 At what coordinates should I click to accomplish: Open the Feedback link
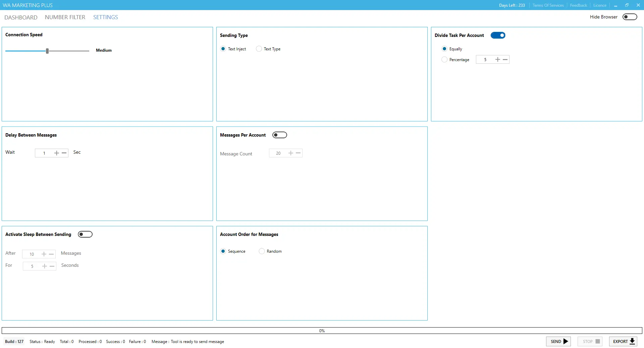(578, 5)
